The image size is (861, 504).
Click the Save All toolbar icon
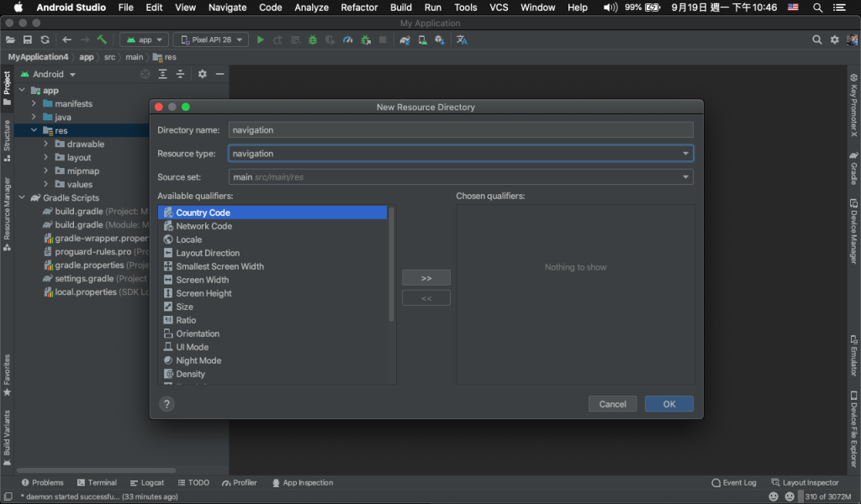click(x=28, y=40)
